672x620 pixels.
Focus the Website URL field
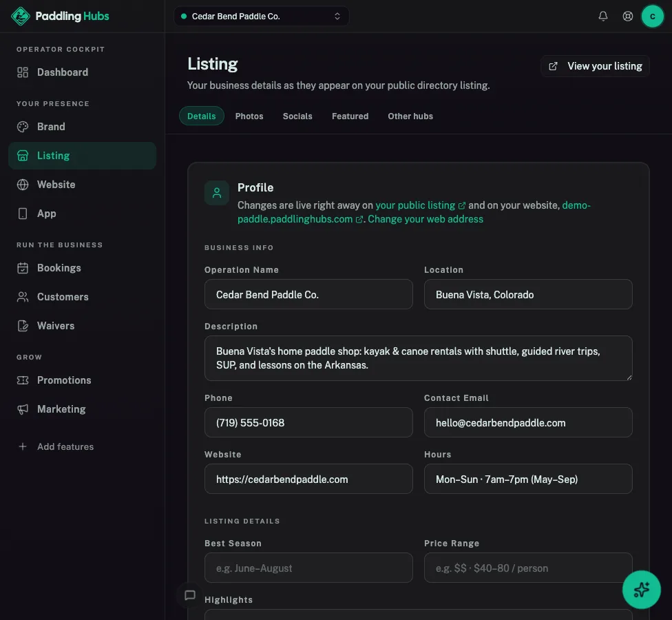pos(308,479)
